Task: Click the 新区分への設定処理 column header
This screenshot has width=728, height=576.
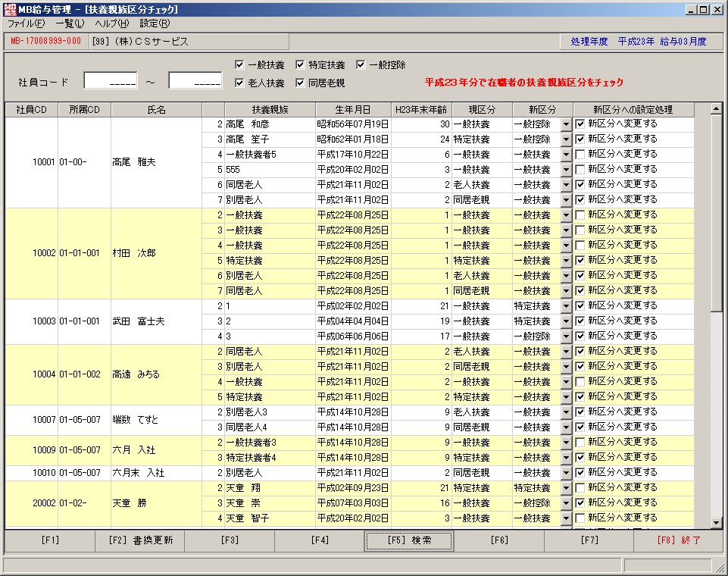Action: point(633,110)
